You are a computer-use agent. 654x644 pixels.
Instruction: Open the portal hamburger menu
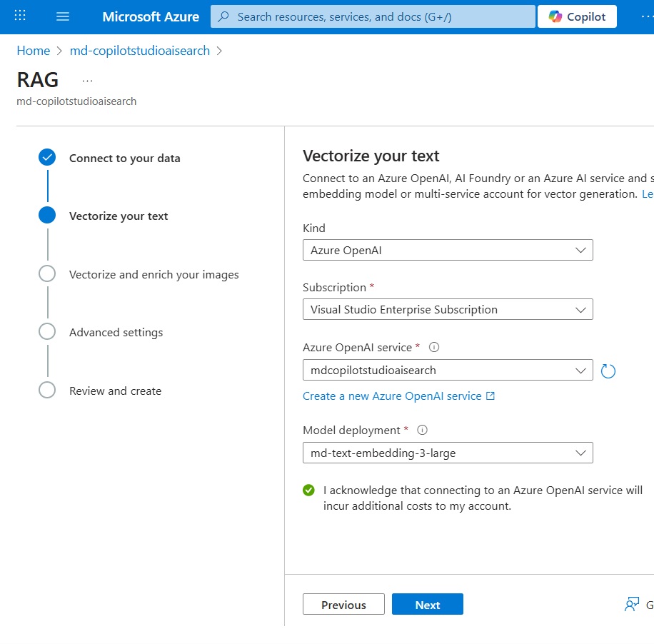(x=63, y=16)
